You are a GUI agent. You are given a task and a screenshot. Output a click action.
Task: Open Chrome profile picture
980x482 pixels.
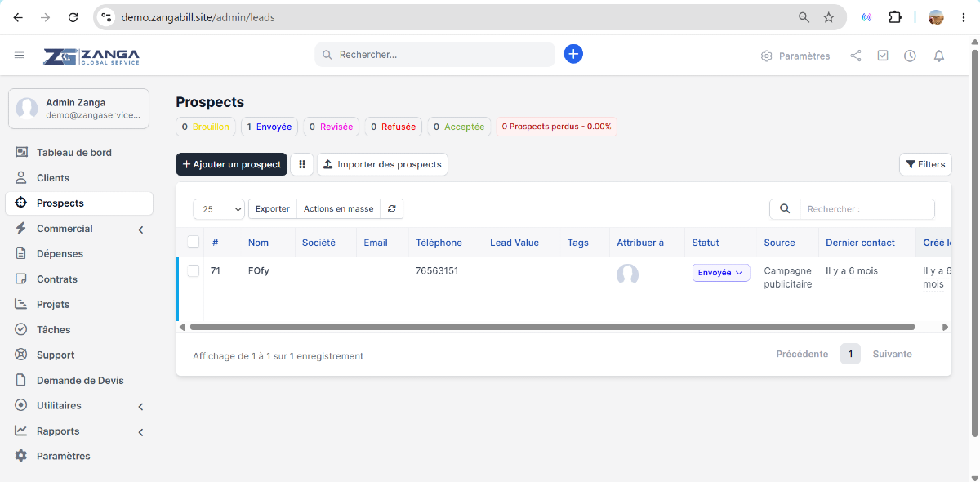click(936, 17)
